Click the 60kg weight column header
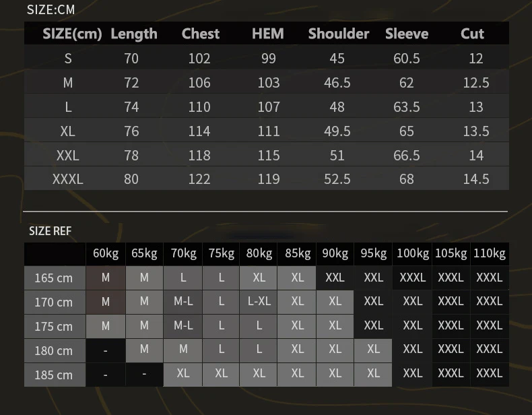Screen dimensions: 532x415 [x=106, y=253]
